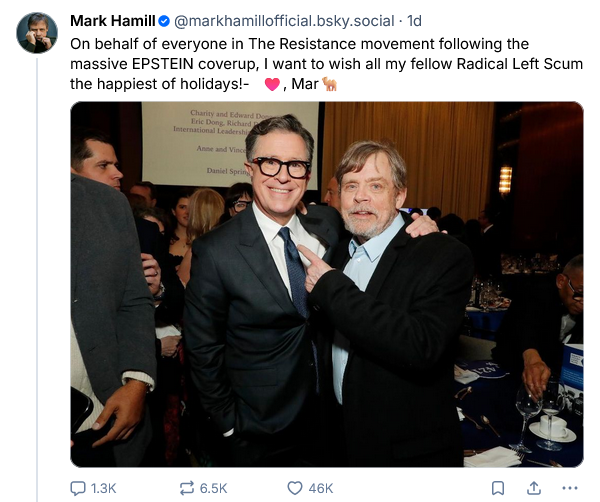Enlarge the attached photo of two men
Viewport: 600px width, 502px height.
click(326, 284)
